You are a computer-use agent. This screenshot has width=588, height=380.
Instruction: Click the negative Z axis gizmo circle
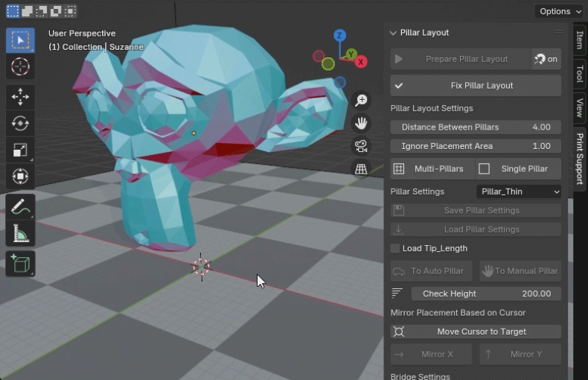tap(339, 82)
